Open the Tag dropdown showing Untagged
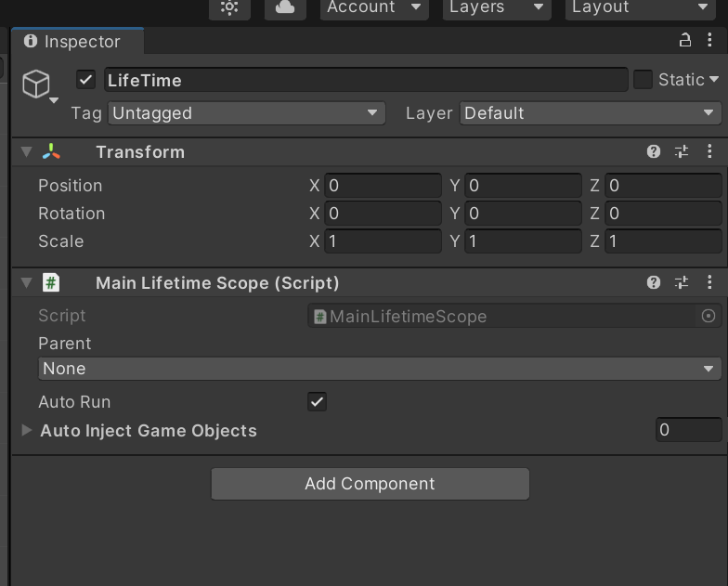 pos(247,113)
